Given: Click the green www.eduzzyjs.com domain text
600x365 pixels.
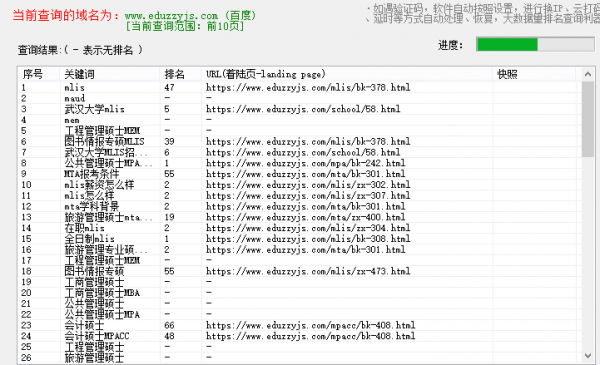Looking at the screenshot, I should pyautogui.click(x=171, y=16).
